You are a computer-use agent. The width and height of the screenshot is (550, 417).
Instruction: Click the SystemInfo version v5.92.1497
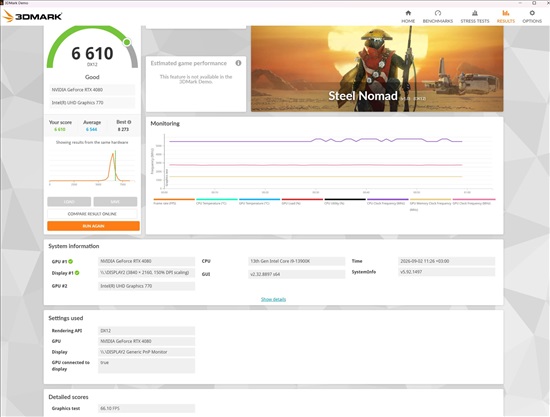pyautogui.click(x=447, y=272)
